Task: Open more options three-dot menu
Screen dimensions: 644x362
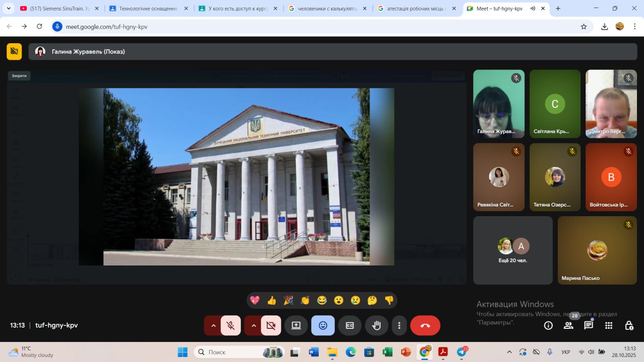Action: [x=399, y=325]
